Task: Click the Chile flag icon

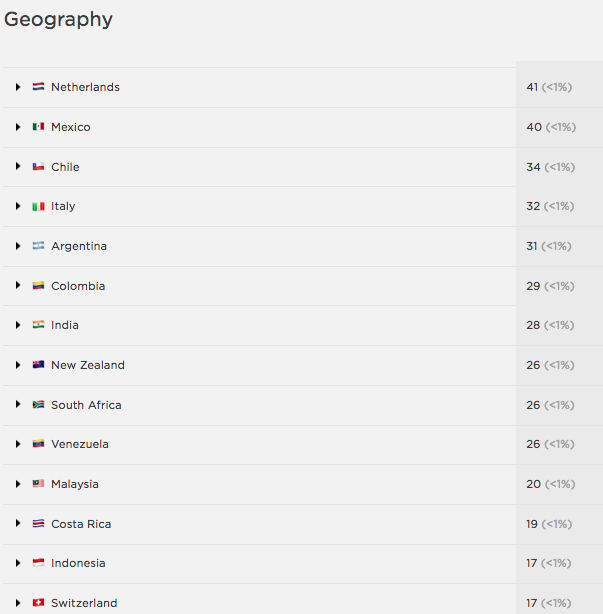Action: click(x=38, y=166)
